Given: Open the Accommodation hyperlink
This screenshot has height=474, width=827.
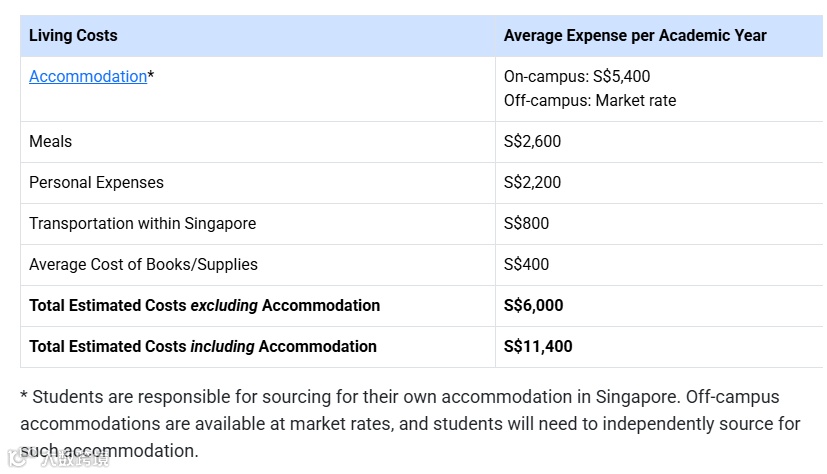Looking at the screenshot, I should 87,76.
